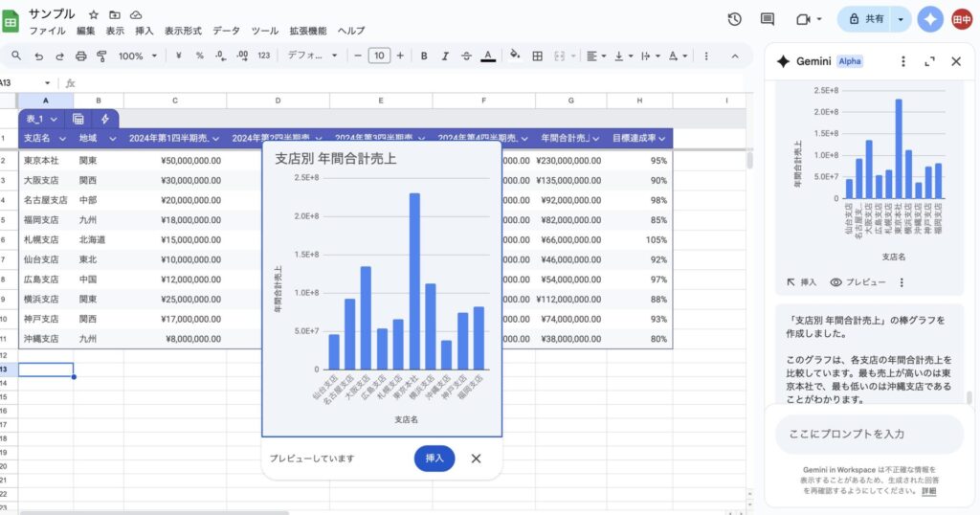Viewport: 980px width, 515px height.
Task: Open text wrapping dropdown
Action: [x=650, y=56]
